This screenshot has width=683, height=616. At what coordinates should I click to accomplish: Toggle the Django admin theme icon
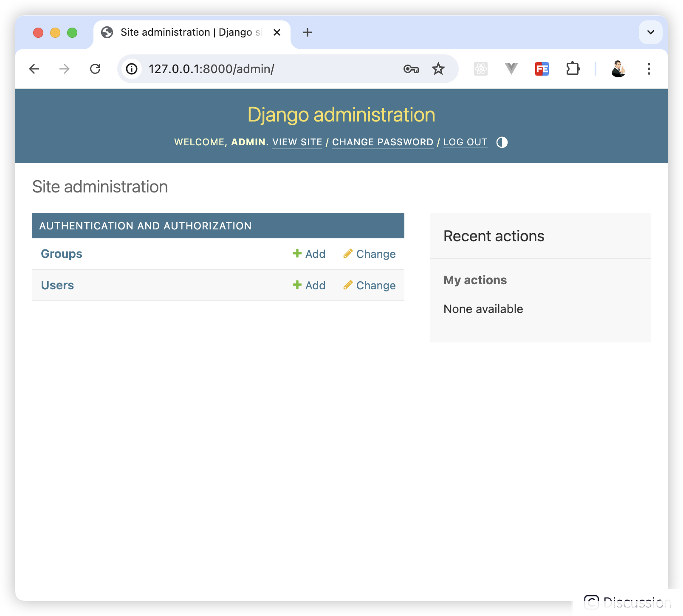pyautogui.click(x=502, y=142)
